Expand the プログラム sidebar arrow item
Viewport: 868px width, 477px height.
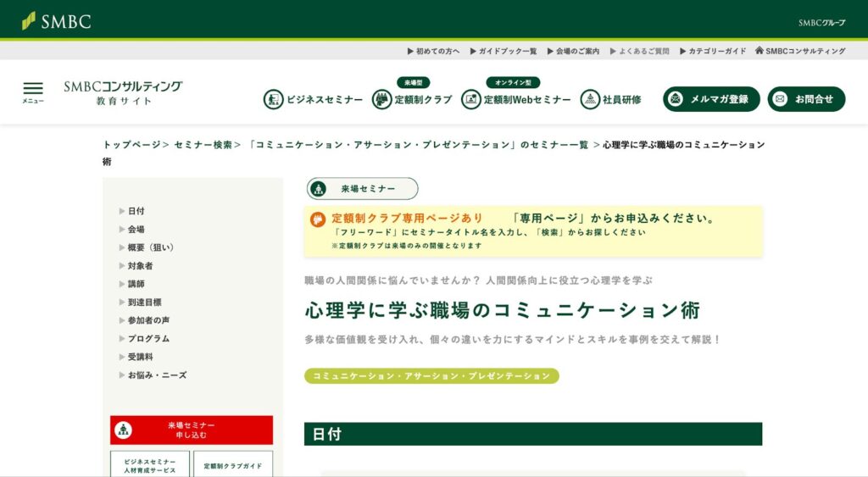point(122,338)
